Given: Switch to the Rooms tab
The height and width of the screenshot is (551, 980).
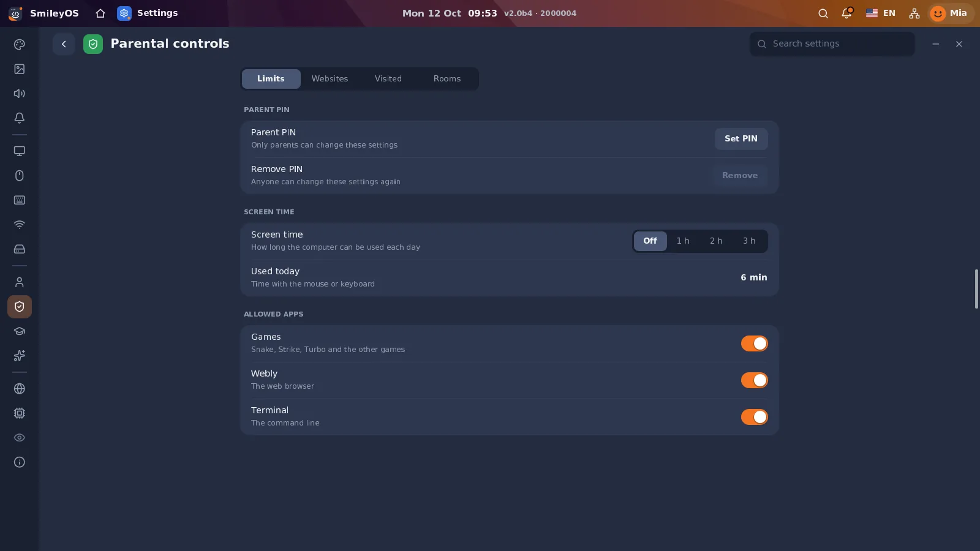Looking at the screenshot, I should [x=447, y=79].
